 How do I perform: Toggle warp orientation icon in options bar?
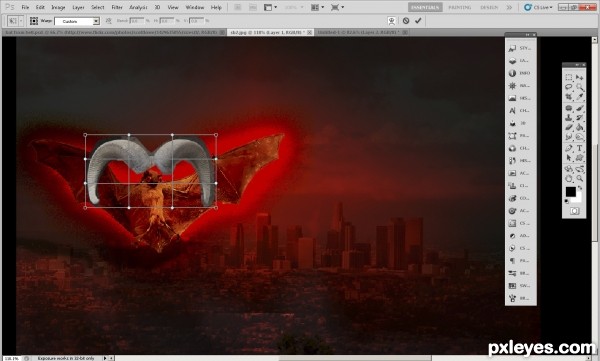(109, 21)
